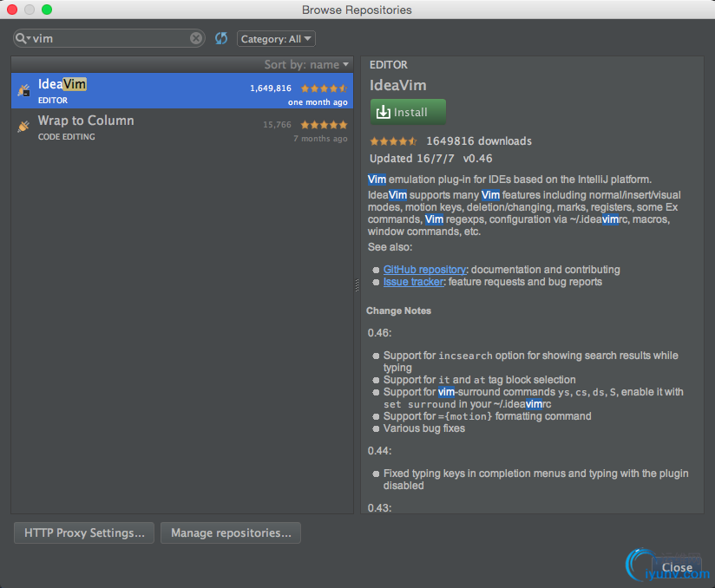The width and height of the screenshot is (715, 588).
Task: Click the green macOS zoom button
Action: [x=47, y=10]
